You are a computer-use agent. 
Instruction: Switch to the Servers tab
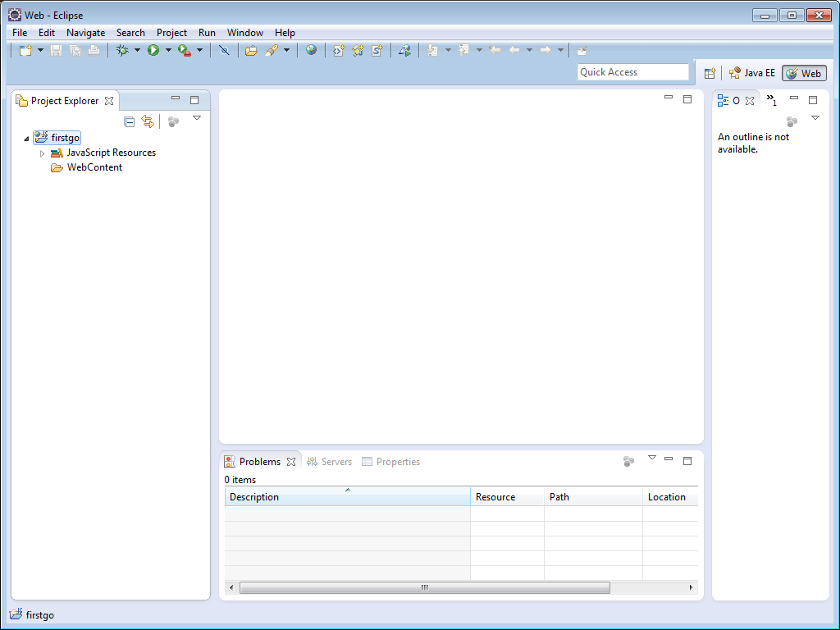329,462
